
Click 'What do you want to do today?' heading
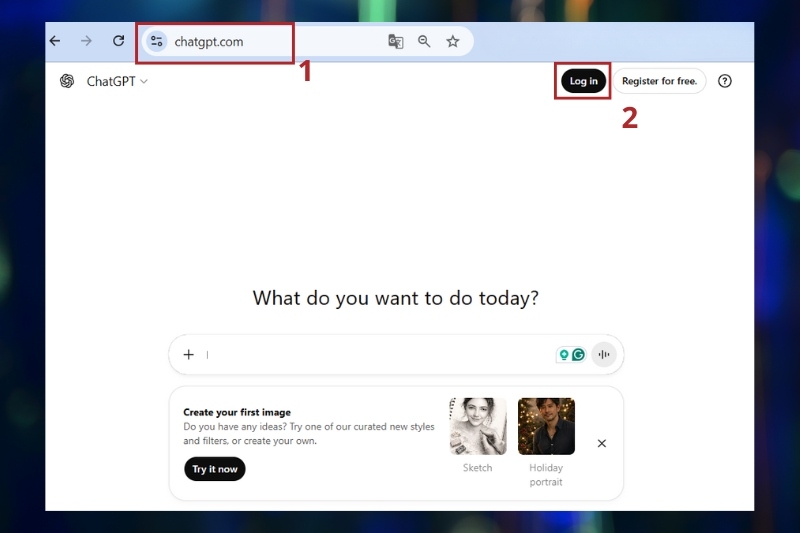tap(395, 298)
